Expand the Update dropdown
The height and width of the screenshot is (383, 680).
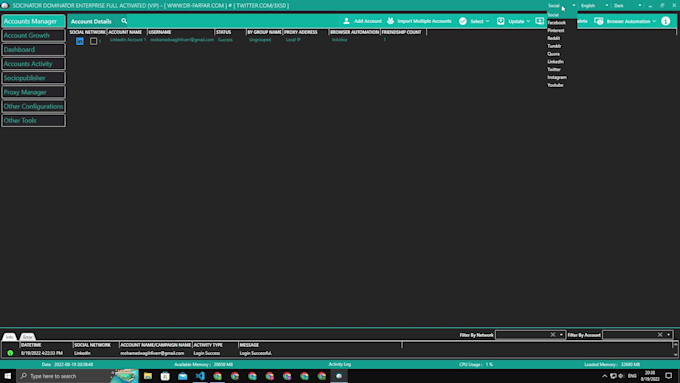[528, 21]
